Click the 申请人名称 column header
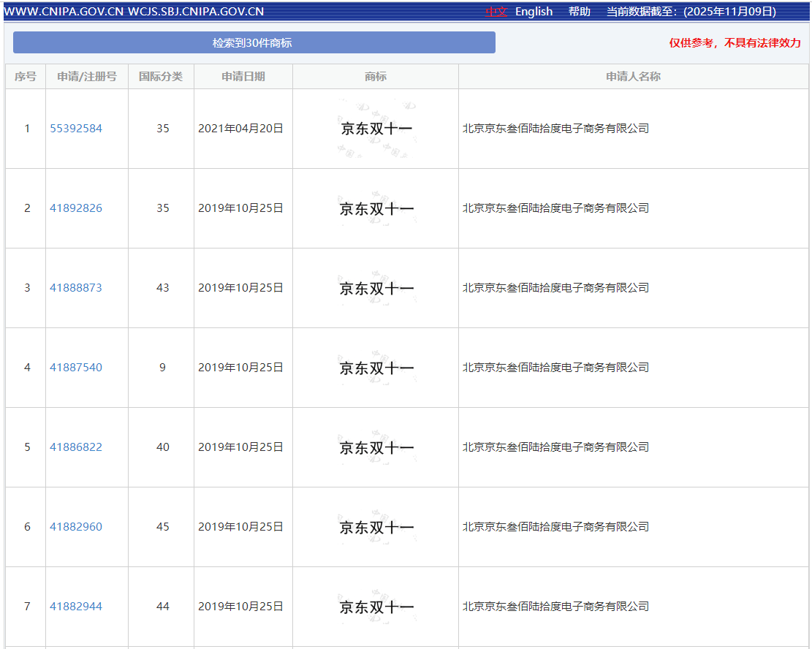812x649 pixels. pyautogui.click(x=633, y=77)
